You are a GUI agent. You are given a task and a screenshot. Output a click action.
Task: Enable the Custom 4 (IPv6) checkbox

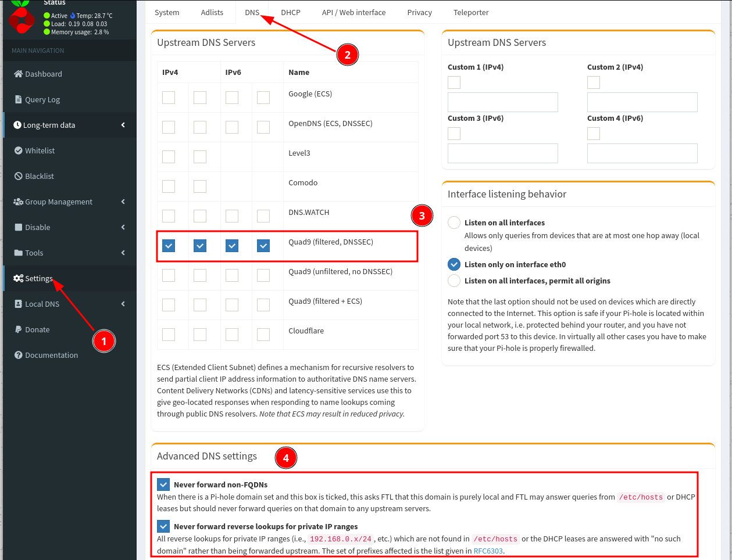click(594, 134)
